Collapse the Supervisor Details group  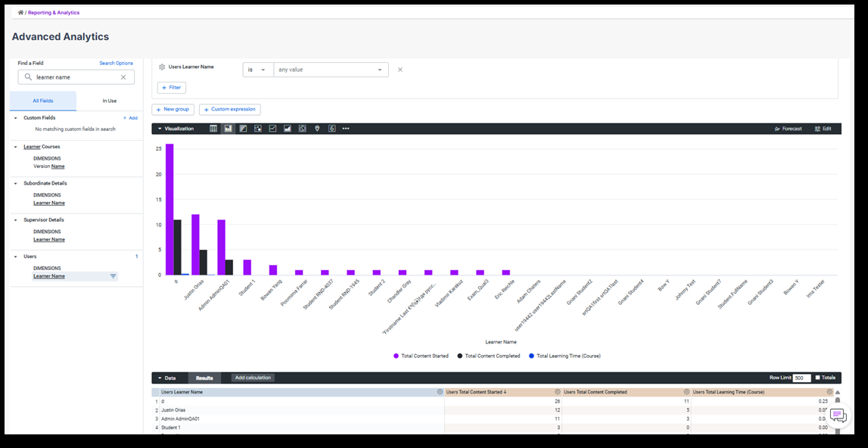(x=15, y=220)
